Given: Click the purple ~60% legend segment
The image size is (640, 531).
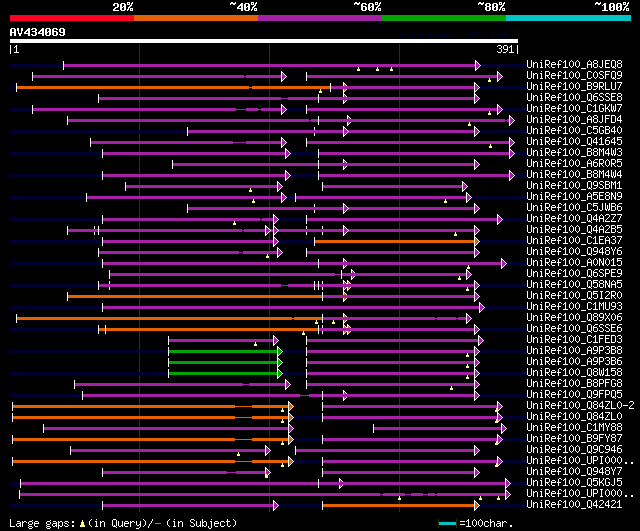Looking at the screenshot, I should [320, 18].
